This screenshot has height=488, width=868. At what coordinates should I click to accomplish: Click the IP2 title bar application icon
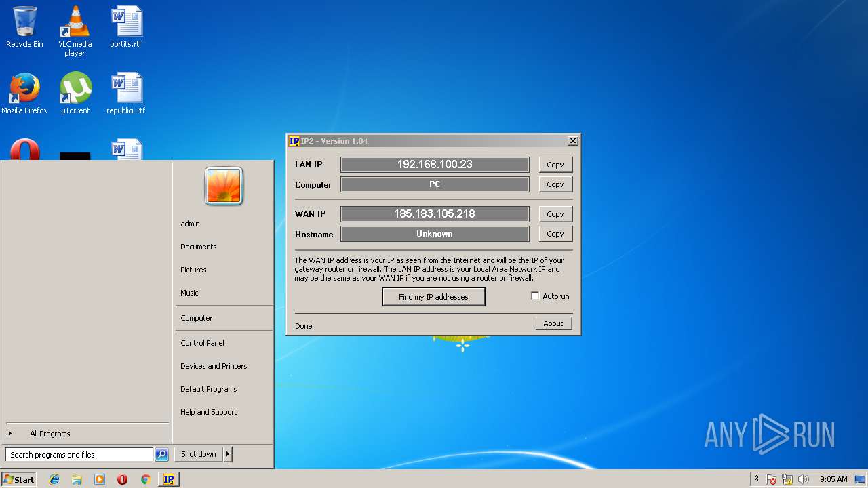click(294, 141)
